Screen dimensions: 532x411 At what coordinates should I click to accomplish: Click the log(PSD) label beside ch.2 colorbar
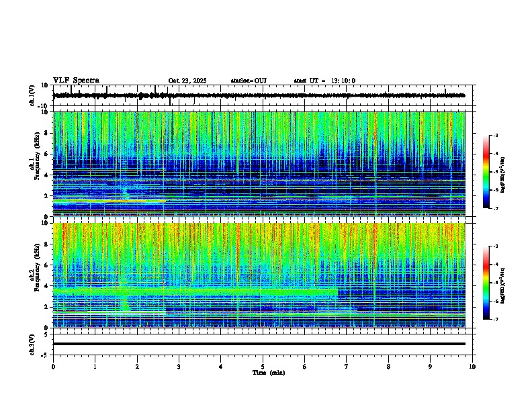[503, 285]
